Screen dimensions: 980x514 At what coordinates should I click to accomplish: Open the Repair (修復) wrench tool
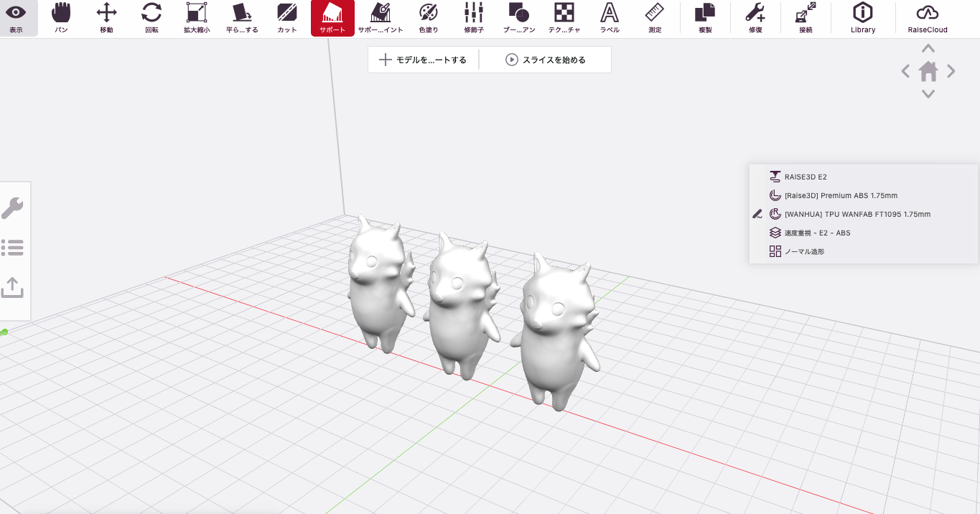(755, 17)
